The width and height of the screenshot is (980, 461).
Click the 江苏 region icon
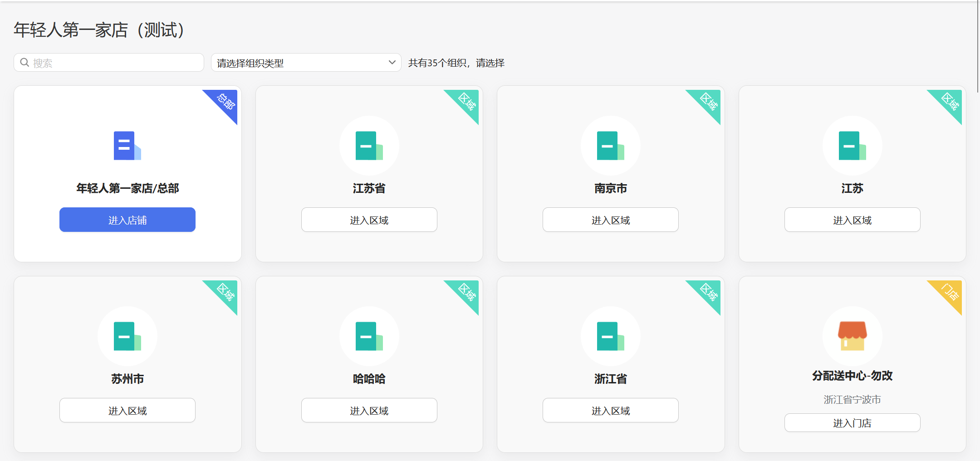[853, 146]
